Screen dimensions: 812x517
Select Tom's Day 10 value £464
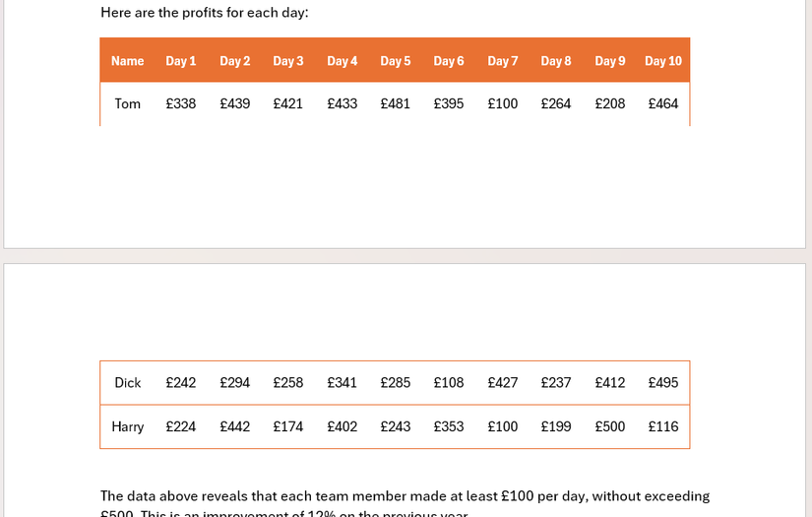click(662, 103)
